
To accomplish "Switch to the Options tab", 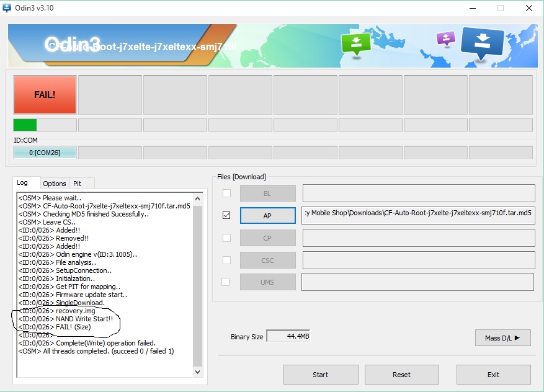I will [55, 184].
